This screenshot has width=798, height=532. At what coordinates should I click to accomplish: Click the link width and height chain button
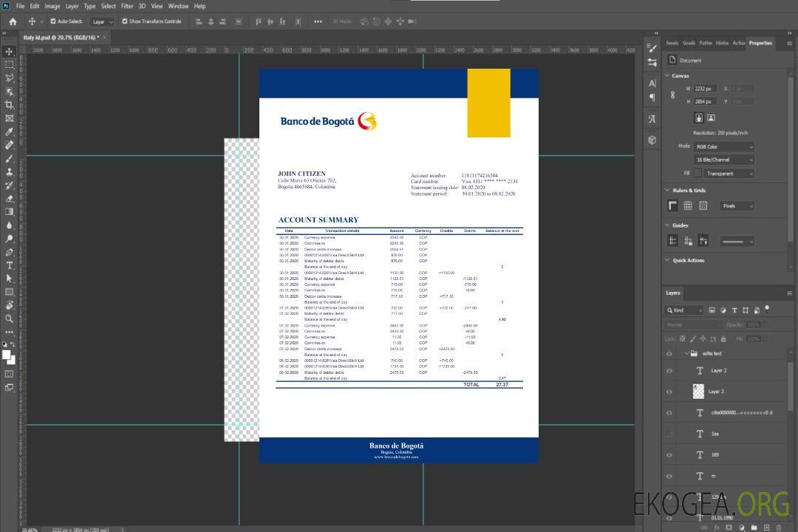pyautogui.click(x=672, y=95)
